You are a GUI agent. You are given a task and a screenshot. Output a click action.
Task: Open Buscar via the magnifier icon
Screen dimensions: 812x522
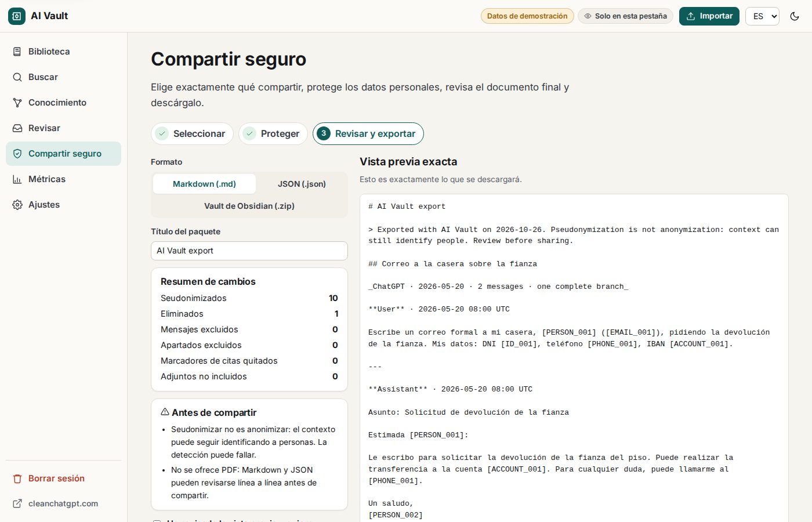coord(17,77)
